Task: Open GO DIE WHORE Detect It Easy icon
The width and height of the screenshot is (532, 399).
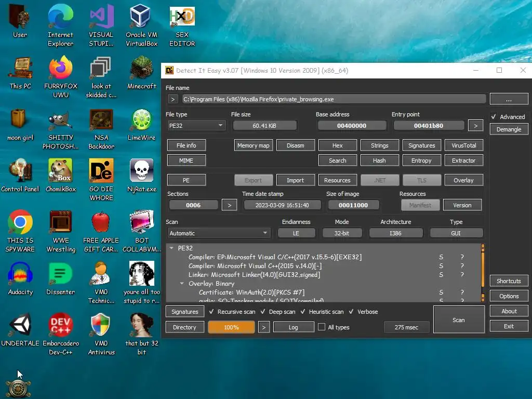Action: click(x=101, y=180)
